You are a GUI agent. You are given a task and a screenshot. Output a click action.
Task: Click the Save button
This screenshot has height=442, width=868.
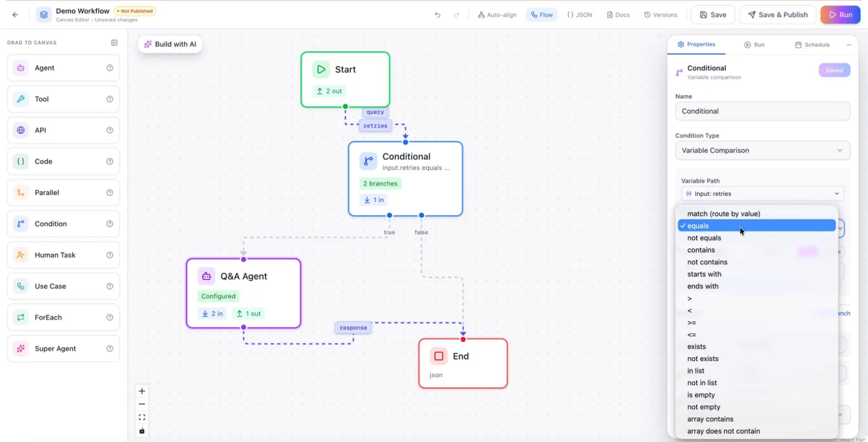[x=713, y=15]
